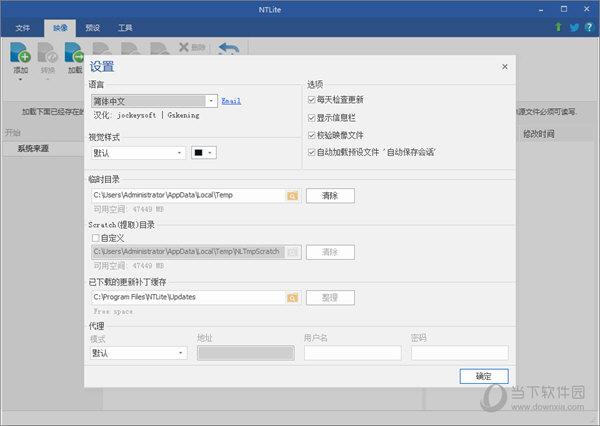Click the Updates cache path field
600x426 pixels.
[x=189, y=297]
